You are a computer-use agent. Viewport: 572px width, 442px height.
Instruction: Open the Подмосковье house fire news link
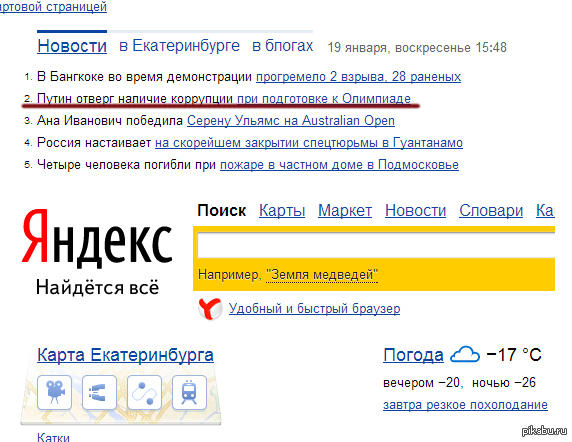339,165
